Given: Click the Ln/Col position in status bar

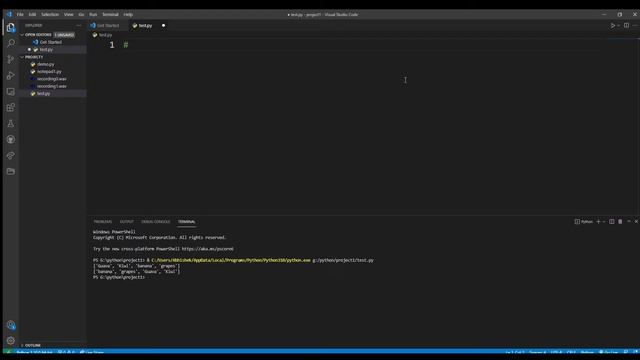Looking at the screenshot, I should [515, 352].
